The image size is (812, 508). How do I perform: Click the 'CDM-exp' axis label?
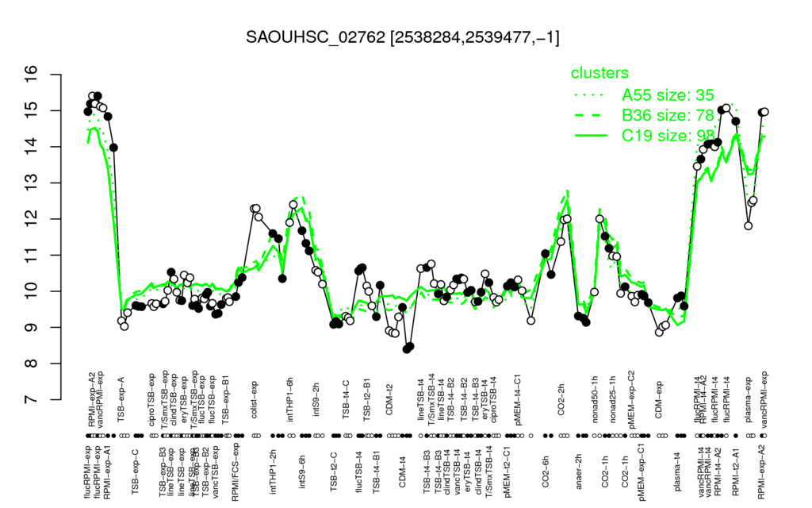(659, 400)
